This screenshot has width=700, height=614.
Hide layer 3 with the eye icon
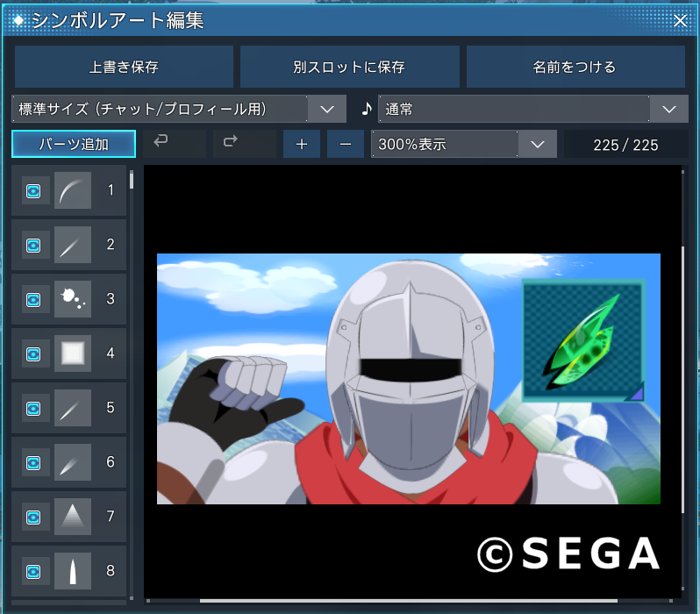click(33, 300)
